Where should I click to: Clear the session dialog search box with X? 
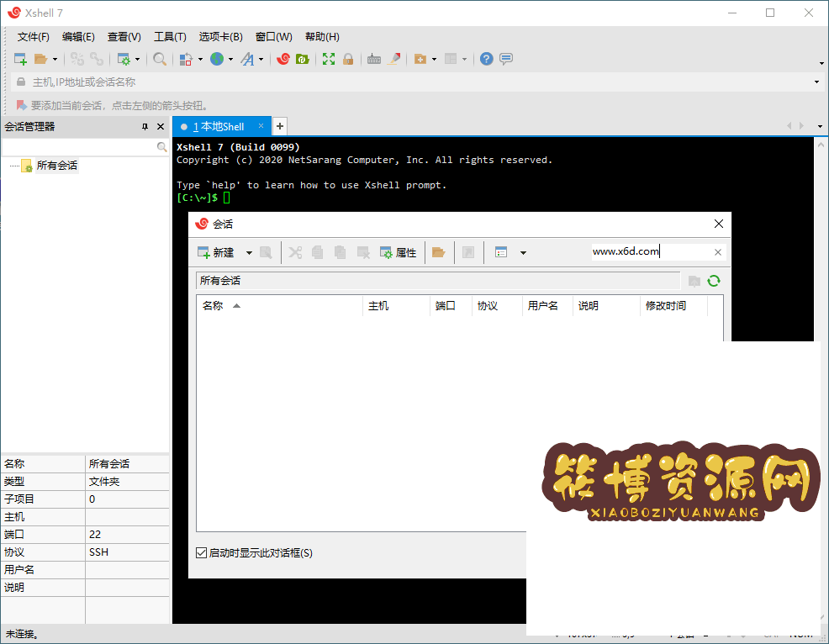coord(717,252)
